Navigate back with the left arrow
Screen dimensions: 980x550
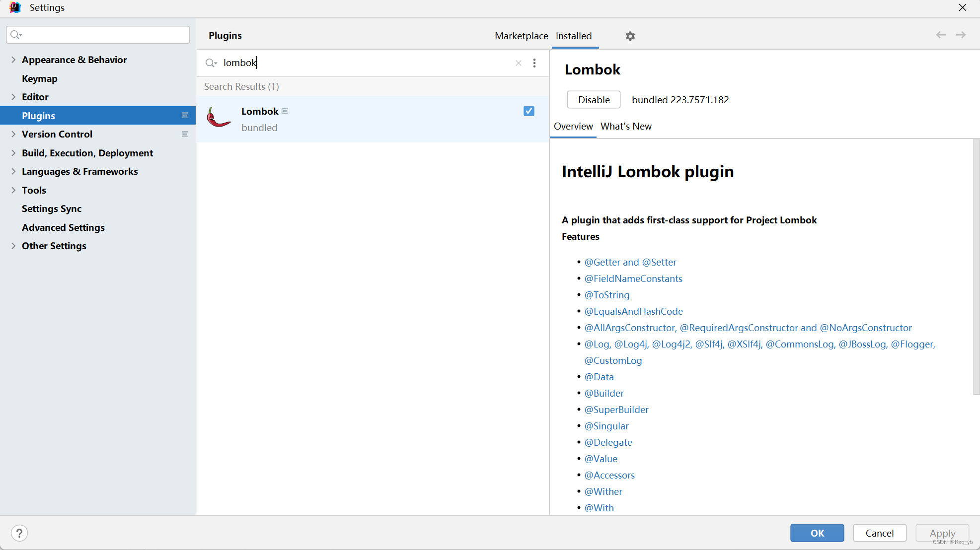pyautogui.click(x=940, y=35)
